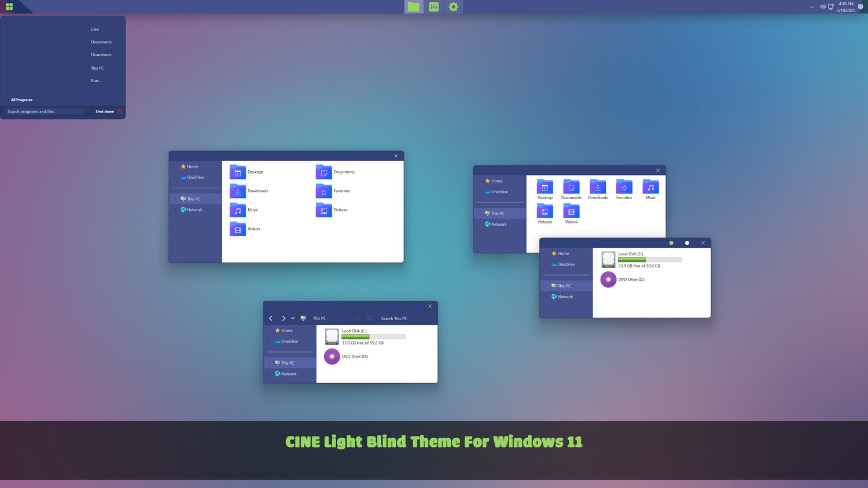Expand This PC chevron in the tile-view folders window
Image resolution: width=868 pixels, height=488 pixels.
tap(175, 199)
